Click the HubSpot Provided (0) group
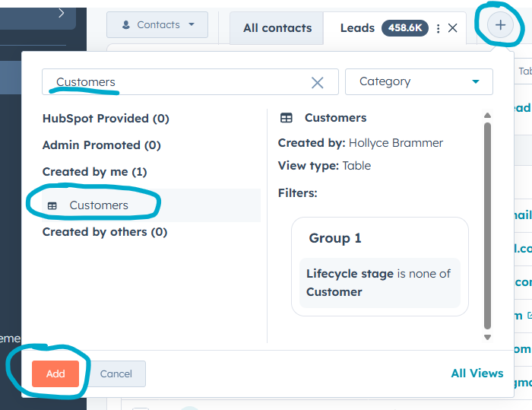The width and height of the screenshot is (532, 410). [x=106, y=119]
